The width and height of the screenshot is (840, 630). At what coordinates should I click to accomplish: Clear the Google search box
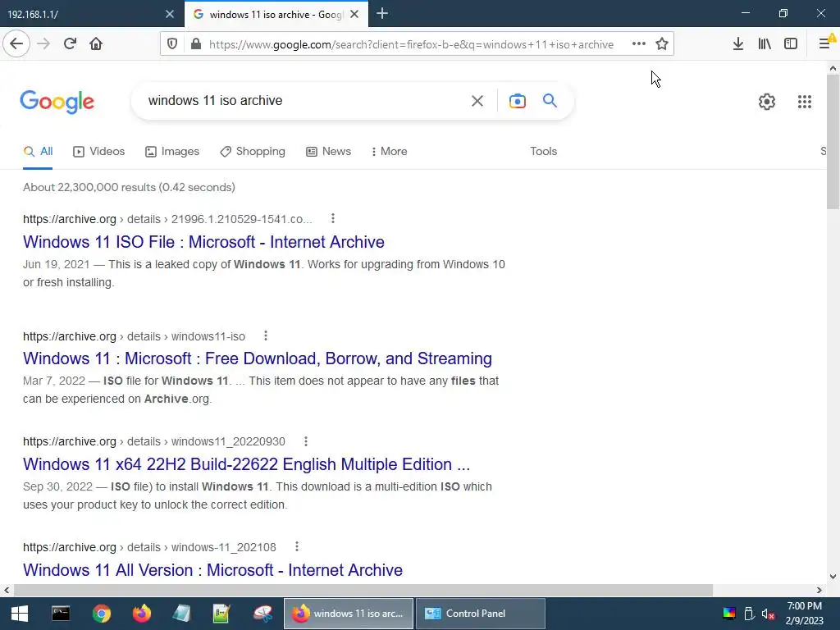[x=477, y=101]
